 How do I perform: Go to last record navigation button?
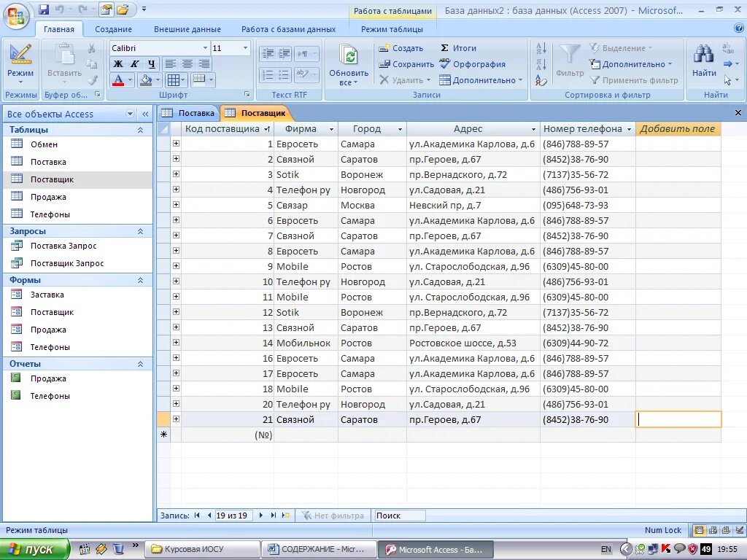click(274, 516)
